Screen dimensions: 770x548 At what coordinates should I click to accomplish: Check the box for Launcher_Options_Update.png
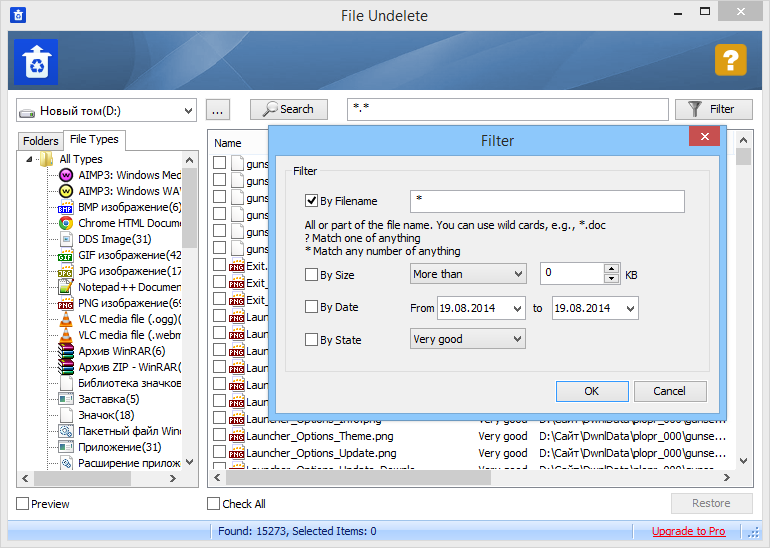click(220, 452)
